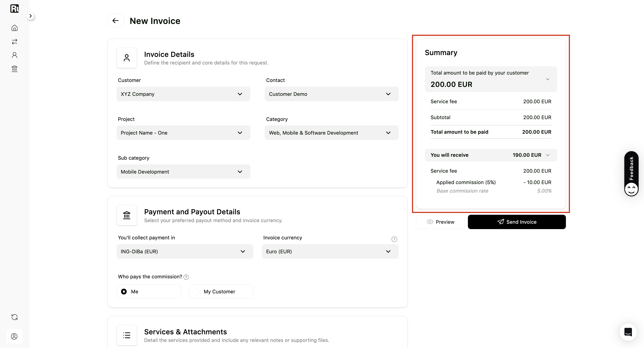This screenshot has height=348, width=644.
Task: Click the refresh sync sidebar icon
Action: pyautogui.click(x=15, y=317)
